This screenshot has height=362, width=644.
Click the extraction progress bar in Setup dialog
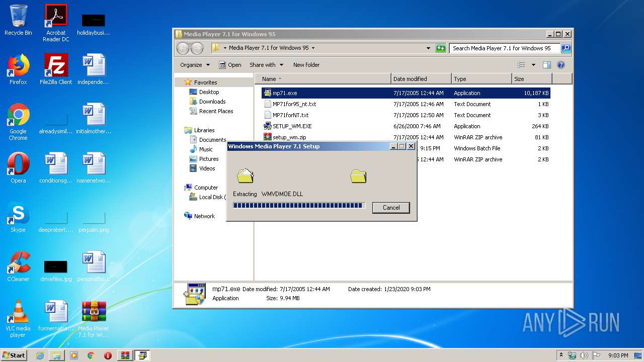tap(298, 205)
